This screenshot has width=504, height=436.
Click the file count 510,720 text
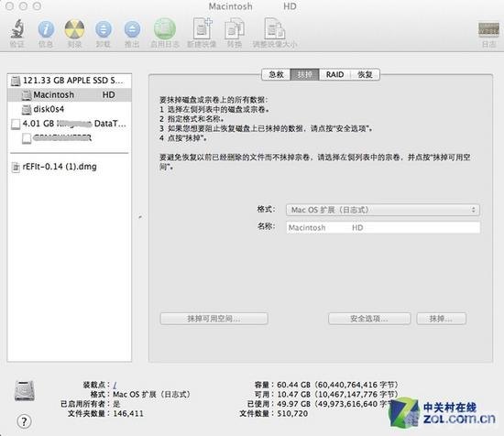coord(292,413)
